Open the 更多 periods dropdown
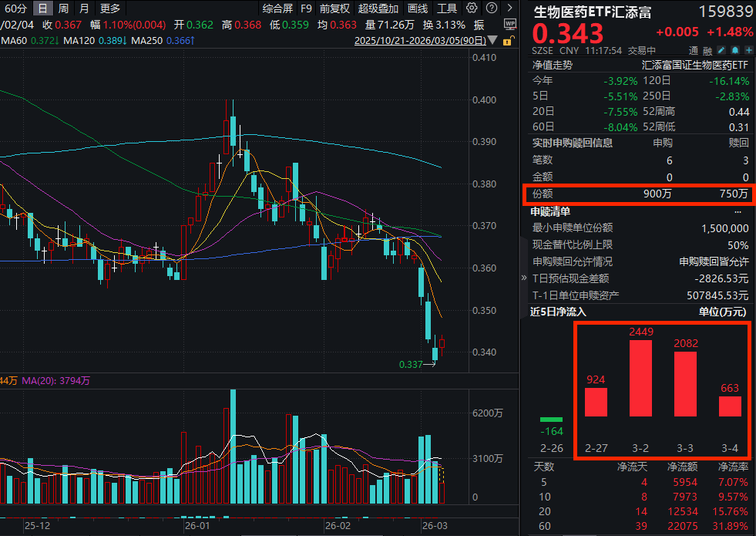 pyautogui.click(x=110, y=8)
